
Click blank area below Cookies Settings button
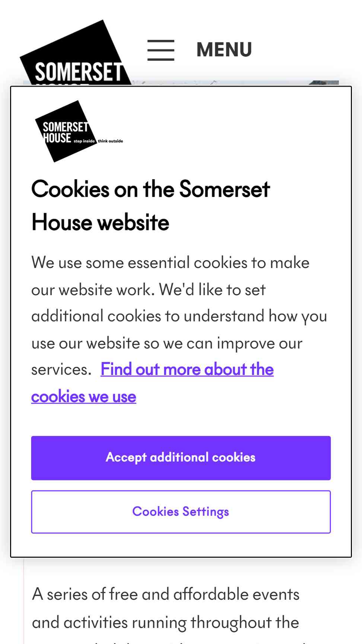tap(181, 545)
